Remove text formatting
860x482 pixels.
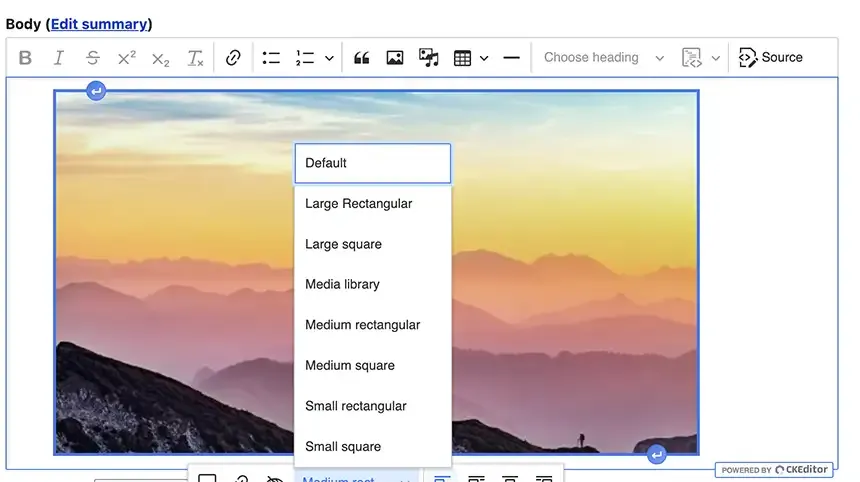(x=195, y=58)
